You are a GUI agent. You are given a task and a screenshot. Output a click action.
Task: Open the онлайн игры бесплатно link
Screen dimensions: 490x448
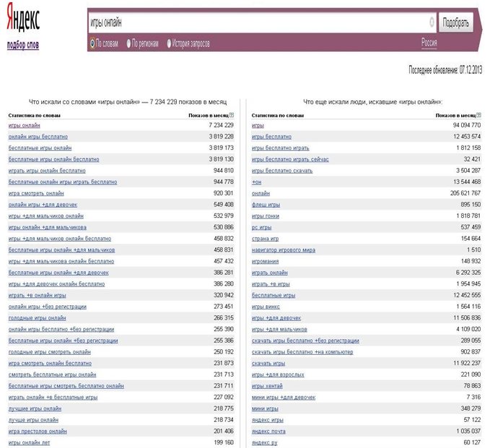(x=38, y=136)
